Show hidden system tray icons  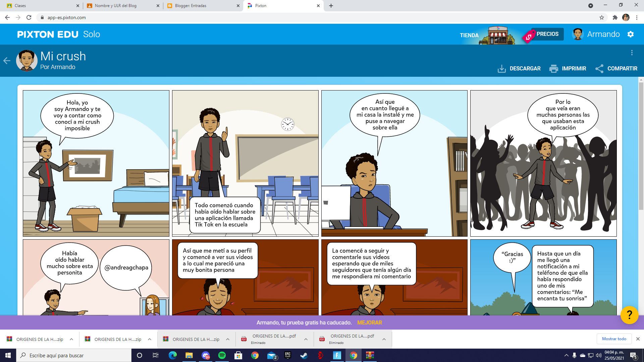coord(567,355)
